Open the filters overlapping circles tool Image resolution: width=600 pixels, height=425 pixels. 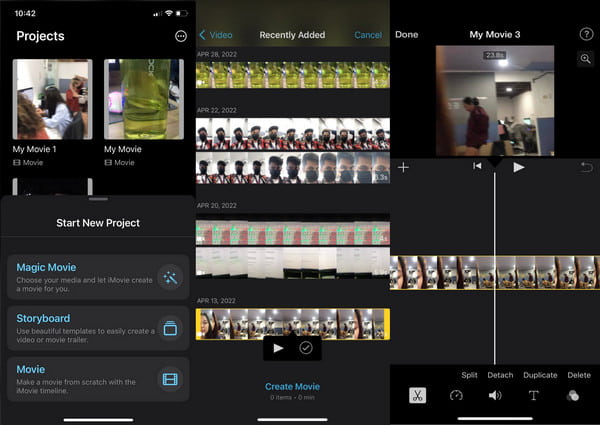point(572,396)
